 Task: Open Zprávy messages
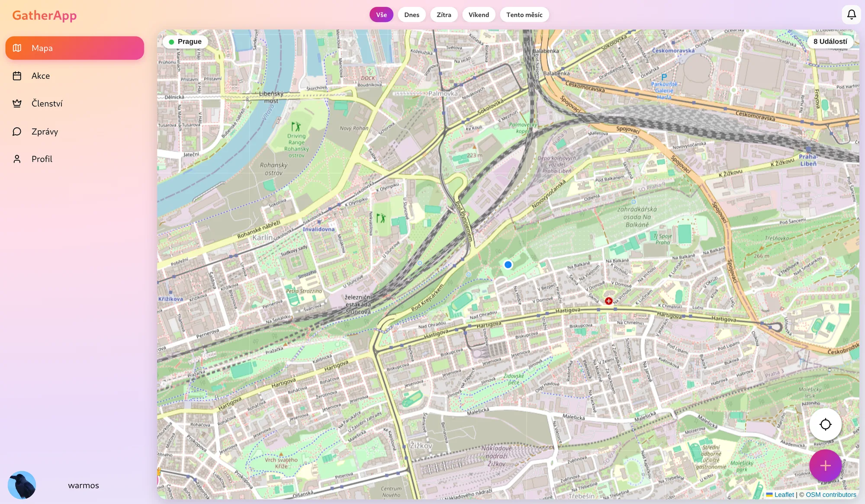tap(74, 132)
